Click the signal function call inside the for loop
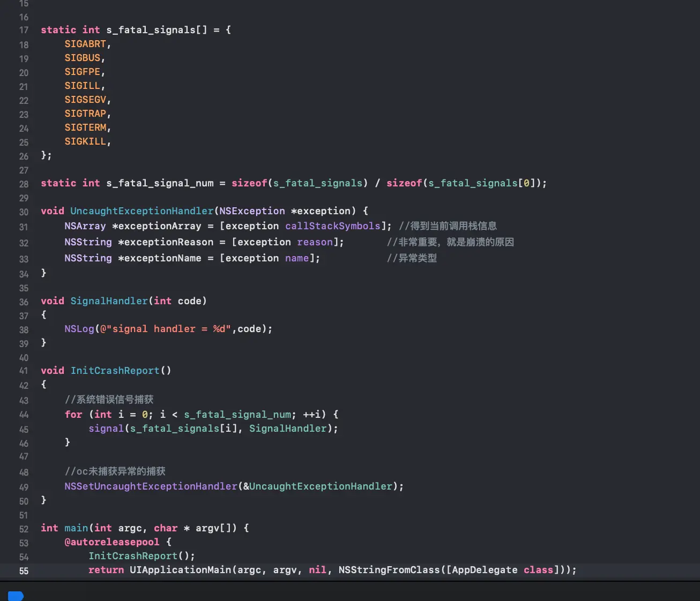This screenshot has height=601, width=700. point(106,429)
